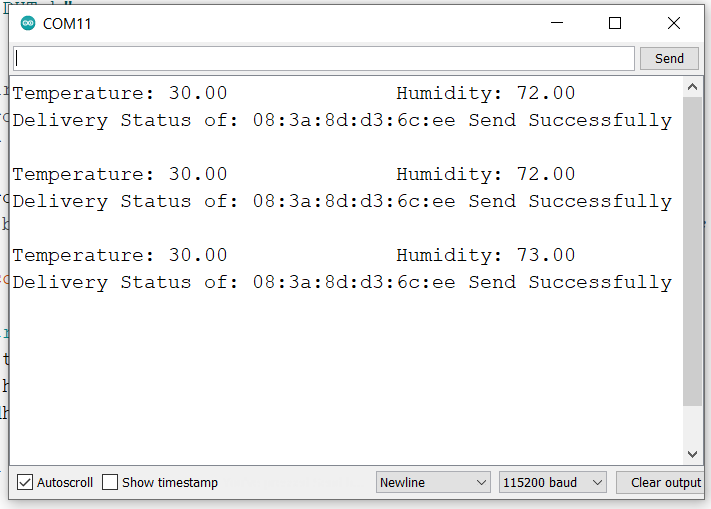Image resolution: width=711 pixels, height=509 pixels.
Task: Click the Arduino logo in title bar
Action: (27, 23)
